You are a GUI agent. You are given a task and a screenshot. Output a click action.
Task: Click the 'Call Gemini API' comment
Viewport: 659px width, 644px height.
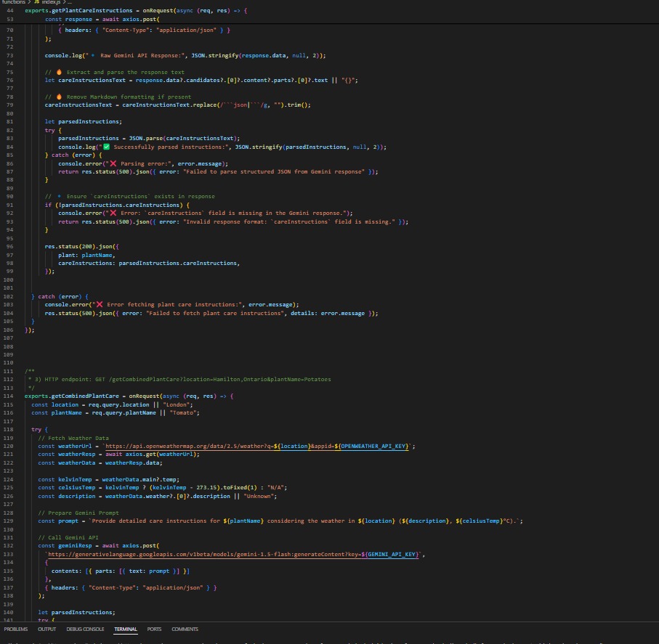[x=68, y=537]
